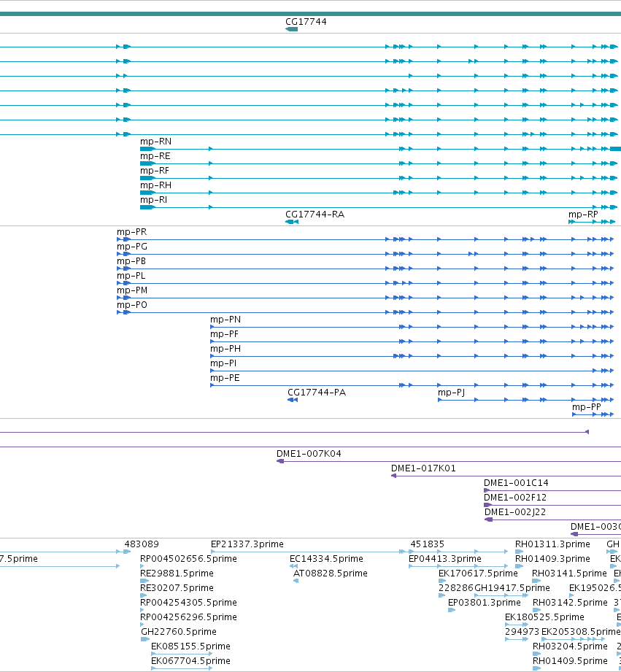This screenshot has width=621, height=672.
Task: Select the 451835 feature label
Action: pyautogui.click(x=428, y=544)
